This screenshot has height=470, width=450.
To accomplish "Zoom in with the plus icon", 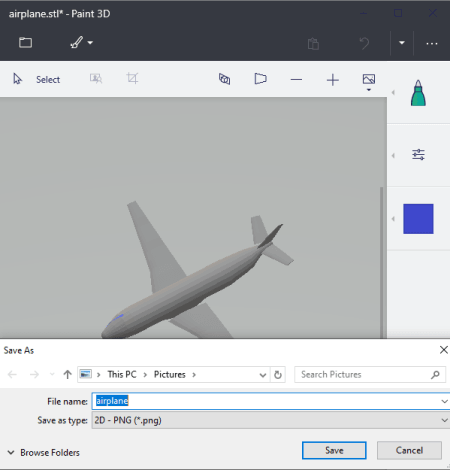I will tap(333, 80).
